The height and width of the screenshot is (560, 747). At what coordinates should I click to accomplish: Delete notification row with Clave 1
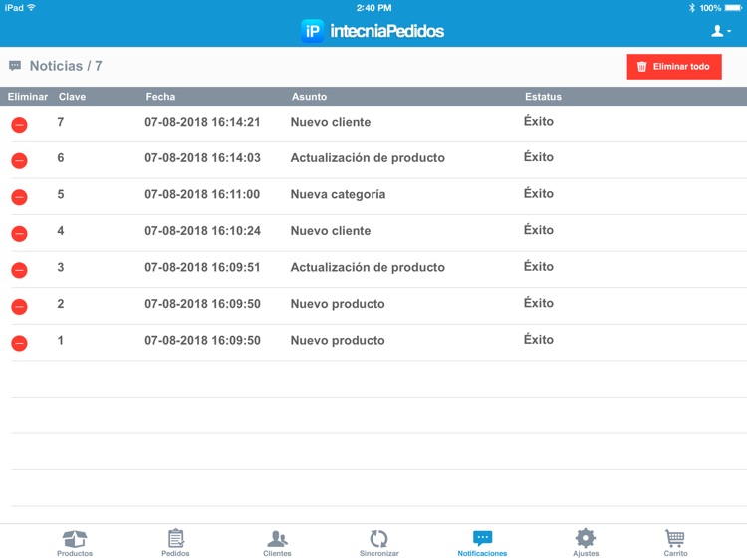point(19,343)
